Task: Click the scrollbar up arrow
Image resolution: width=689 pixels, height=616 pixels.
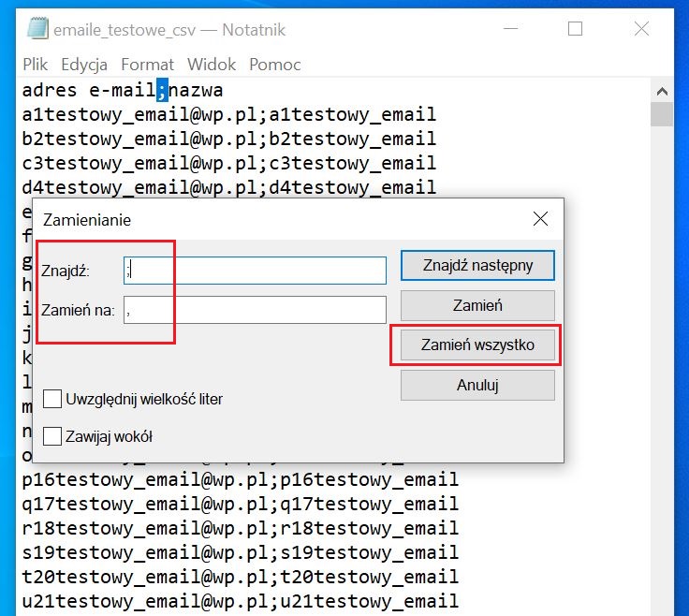Action: click(662, 91)
